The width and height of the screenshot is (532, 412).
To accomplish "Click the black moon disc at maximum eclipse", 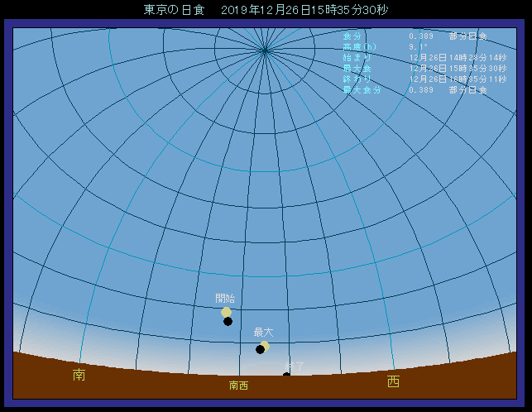I will pyautogui.click(x=260, y=349).
